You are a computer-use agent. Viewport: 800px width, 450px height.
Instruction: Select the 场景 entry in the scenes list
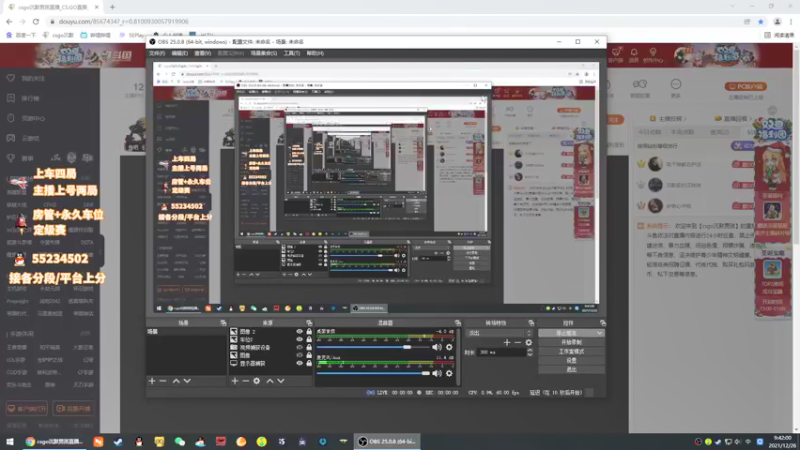186,332
